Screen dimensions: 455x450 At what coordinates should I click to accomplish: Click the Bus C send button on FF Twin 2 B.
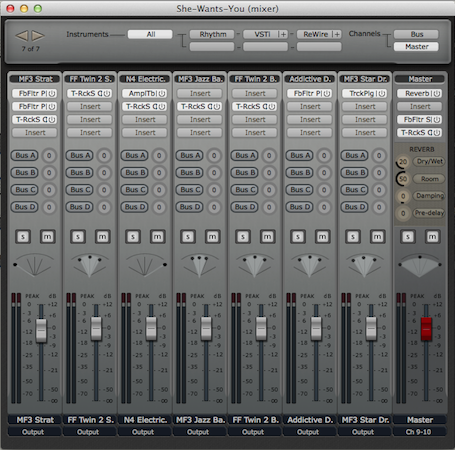245,190
